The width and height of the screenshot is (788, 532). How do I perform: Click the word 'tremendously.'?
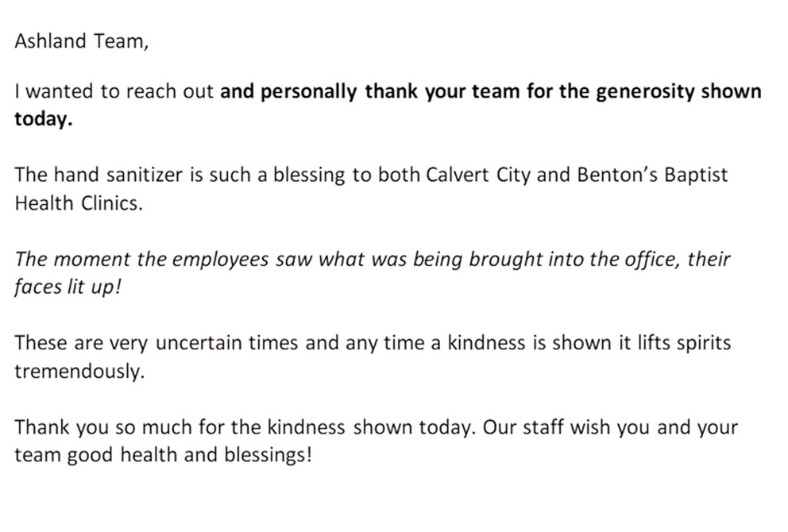tap(79, 372)
